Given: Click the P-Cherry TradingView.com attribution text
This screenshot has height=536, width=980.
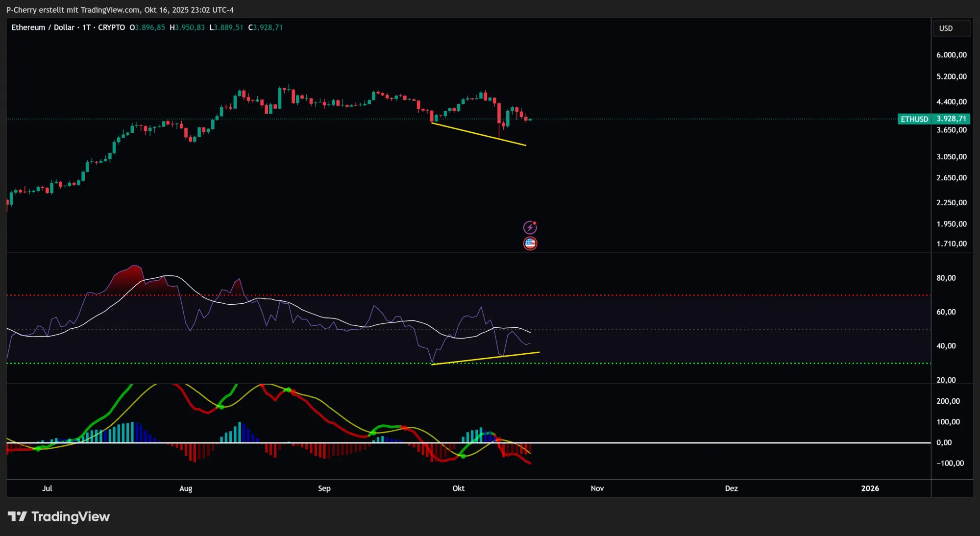Looking at the screenshot, I should pos(120,10).
